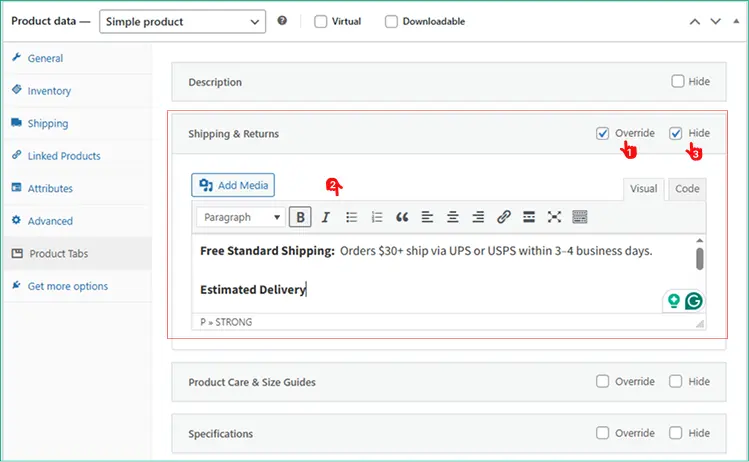Click the Get more options plug icon
The image size is (749, 462).
tap(17, 285)
